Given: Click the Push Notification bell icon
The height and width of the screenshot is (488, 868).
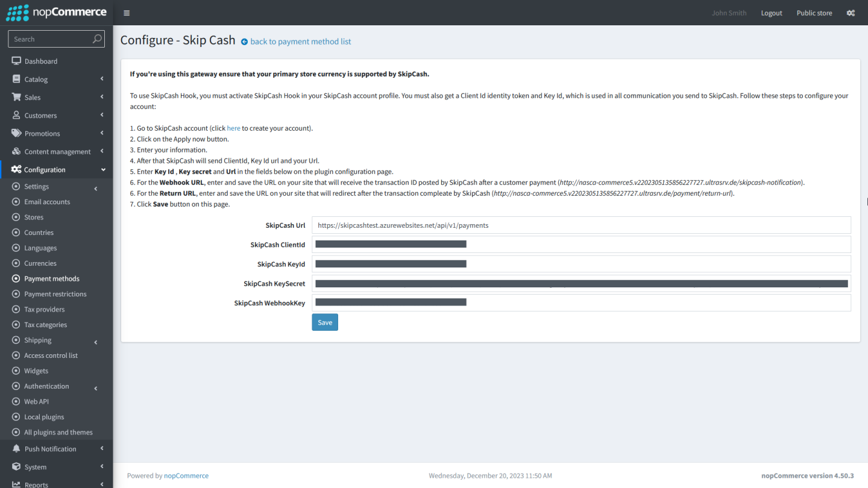Looking at the screenshot, I should pos(16,449).
